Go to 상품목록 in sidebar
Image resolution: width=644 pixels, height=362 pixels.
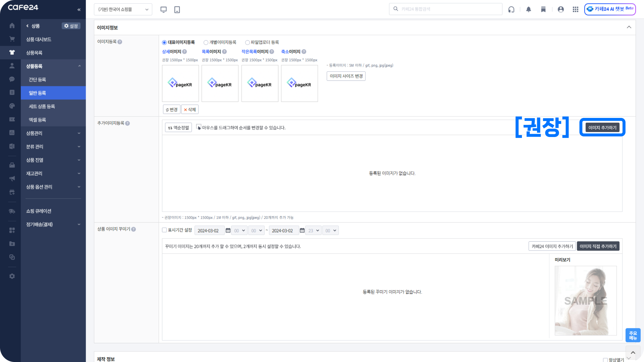34,53
